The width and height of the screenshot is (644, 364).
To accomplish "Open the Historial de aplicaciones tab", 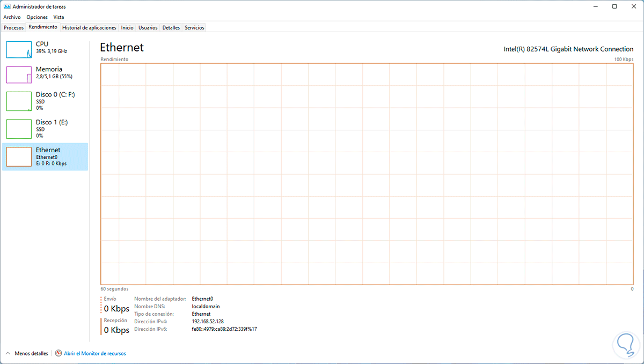I will pos(89,27).
